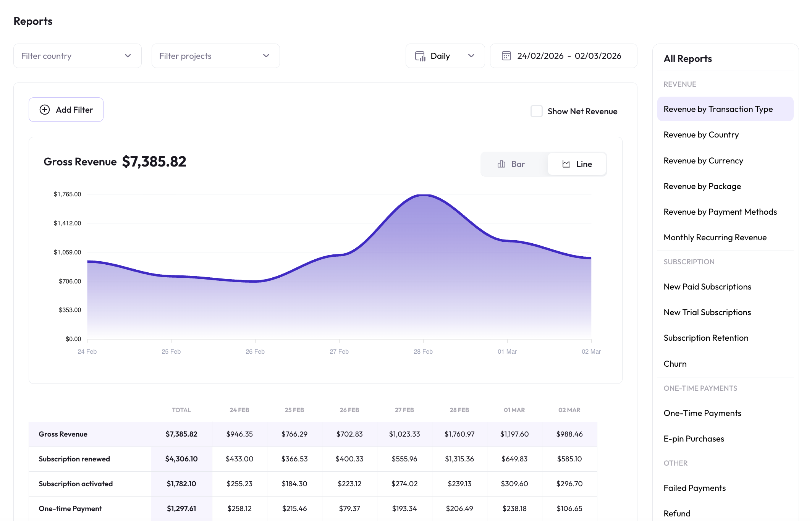Select the Subscription renewed table row
This screenshot has width=812, height=521.
tap(74, 459)
